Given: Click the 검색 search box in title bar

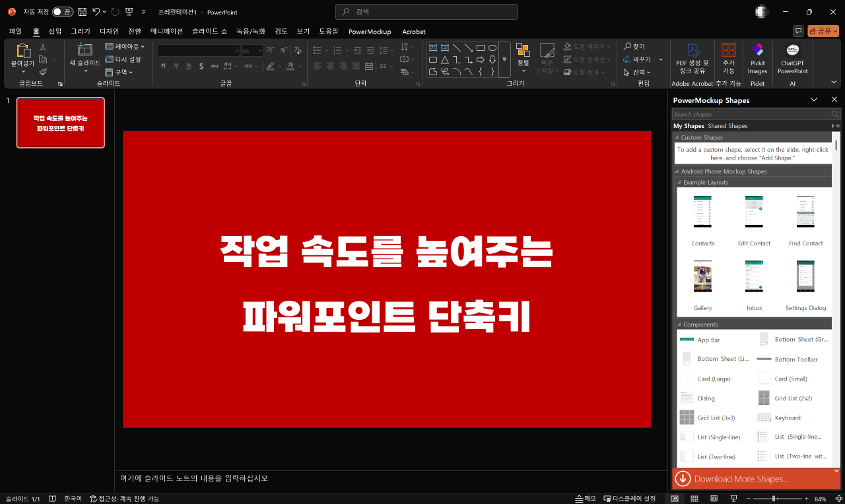Looking at the screenshot, I should 426,12.
